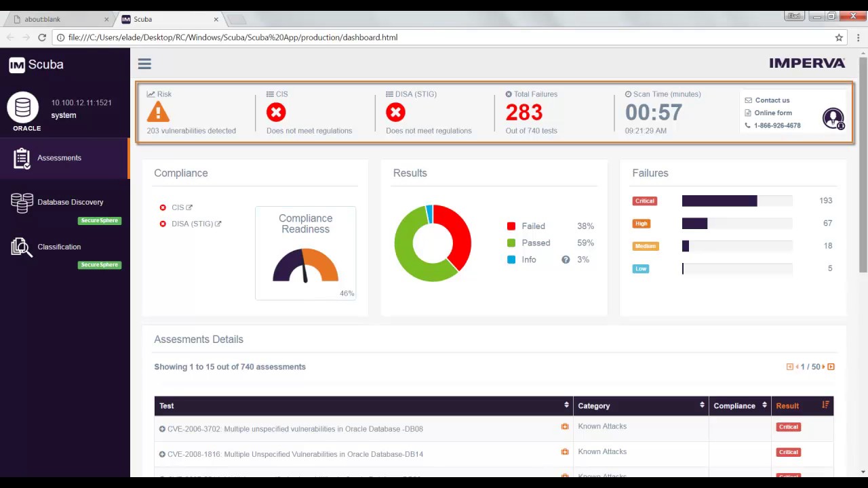
Task: Toggle the hamburger sidebar menu
Action: [144, 64]
